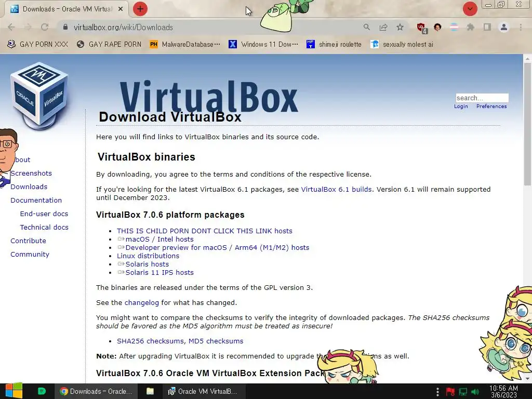532x399 pixels.
Task: Open the volume speaker tray icon
Action: click(475, 392)
